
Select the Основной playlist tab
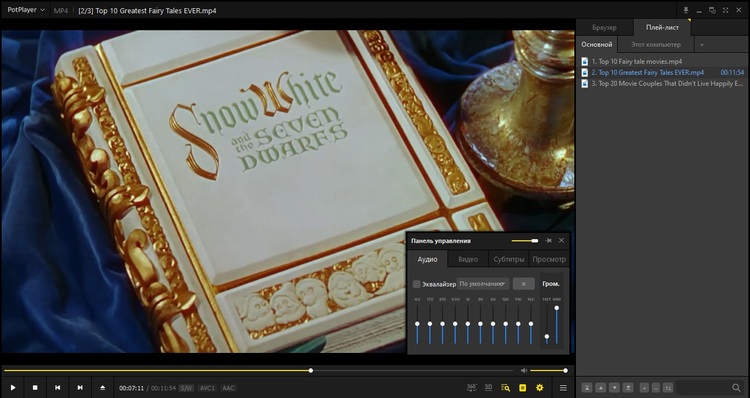(596, 44)
